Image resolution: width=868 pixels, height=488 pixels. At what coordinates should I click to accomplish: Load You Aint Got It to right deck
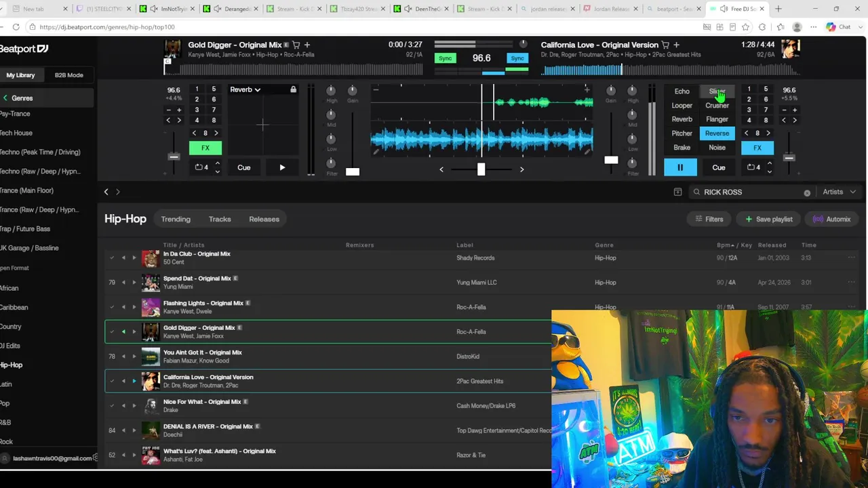click(x=134, y=357)
